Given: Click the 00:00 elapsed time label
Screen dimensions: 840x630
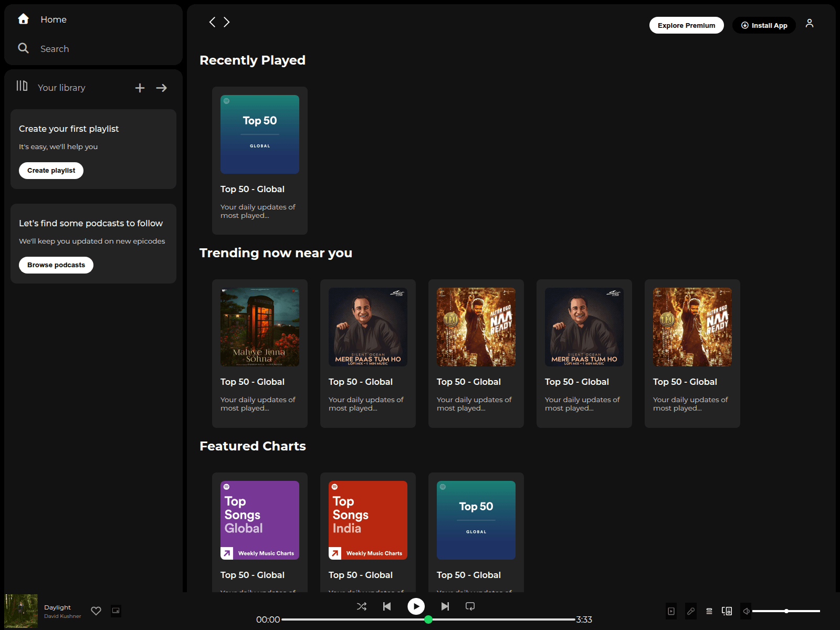Looking at the screenshot, I should [x=268, y=619].
